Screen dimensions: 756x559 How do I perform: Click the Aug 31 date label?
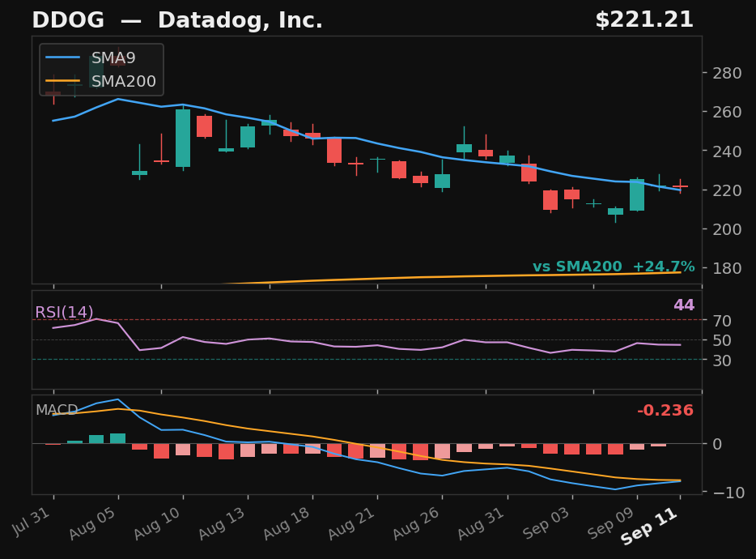click(x=482, y=523)
